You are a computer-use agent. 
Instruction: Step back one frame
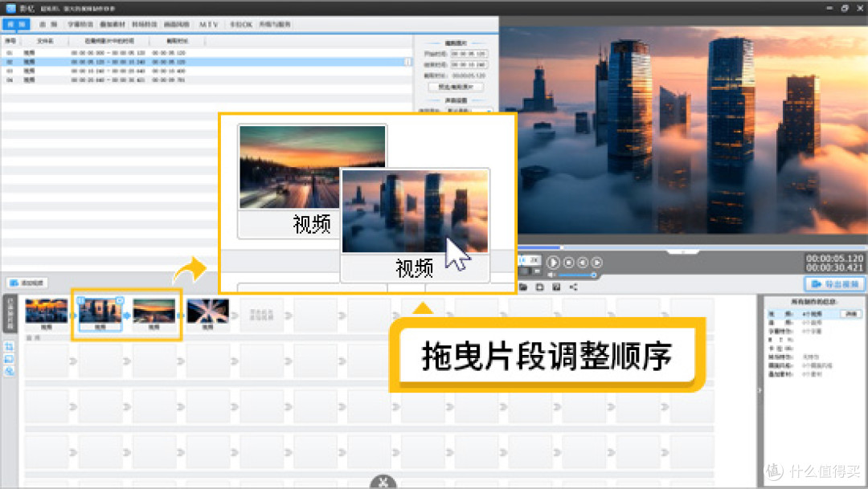click(x=583, y=263)
